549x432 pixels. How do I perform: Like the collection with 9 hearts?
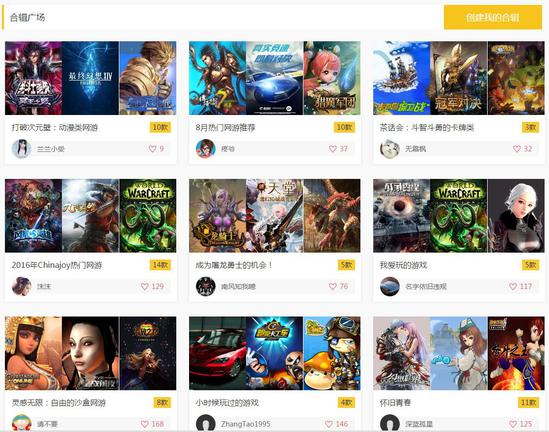click(x=152, y=149)
